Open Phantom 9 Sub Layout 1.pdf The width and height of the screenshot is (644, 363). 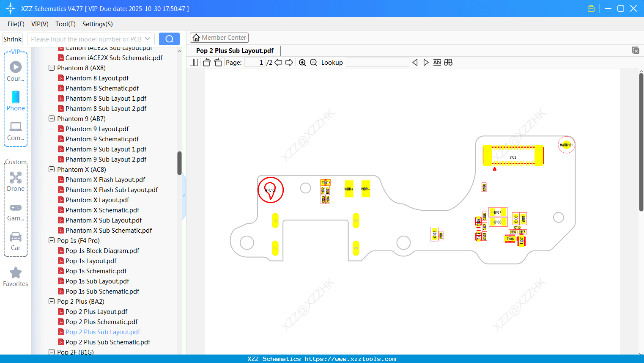click(106, 149)
